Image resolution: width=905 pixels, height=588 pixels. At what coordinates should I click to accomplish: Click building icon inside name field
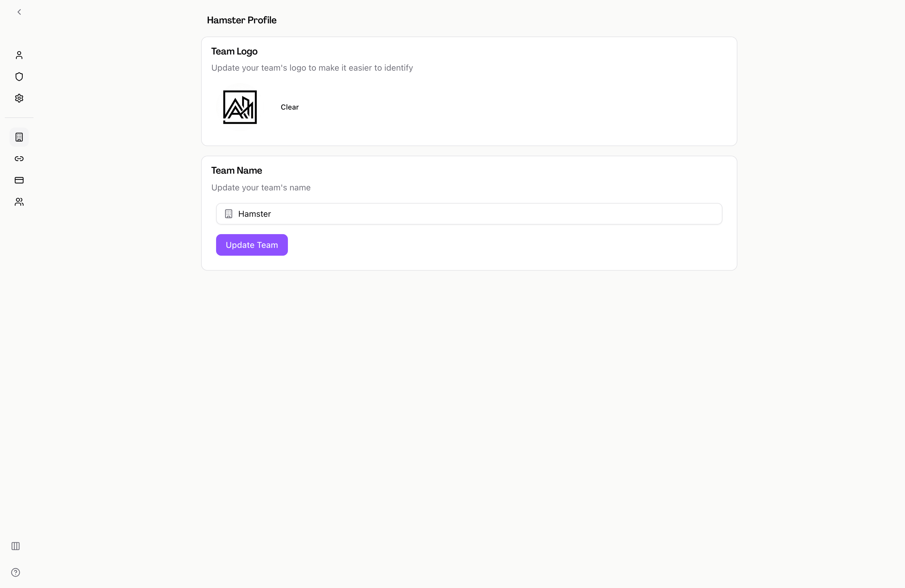point(229,214)
